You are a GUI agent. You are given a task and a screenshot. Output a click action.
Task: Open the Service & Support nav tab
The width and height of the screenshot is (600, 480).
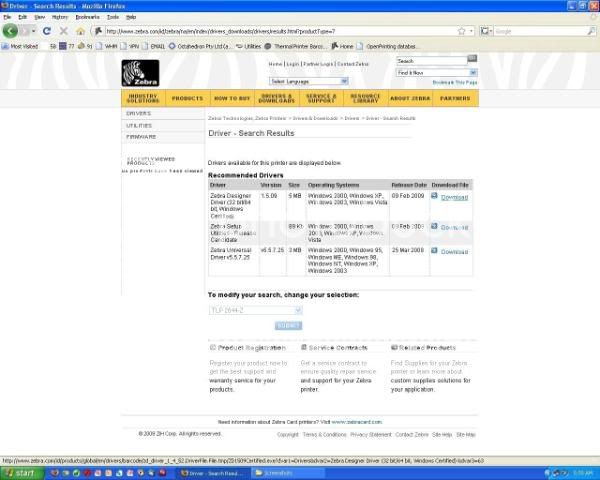click(321, 98)
